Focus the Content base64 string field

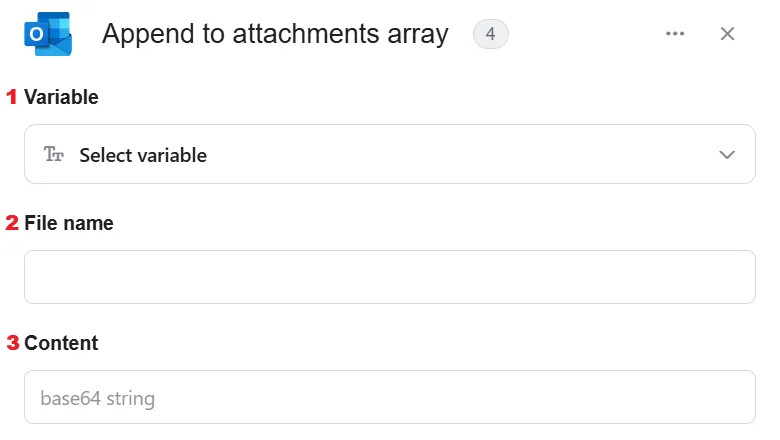[x=390, y=397]
